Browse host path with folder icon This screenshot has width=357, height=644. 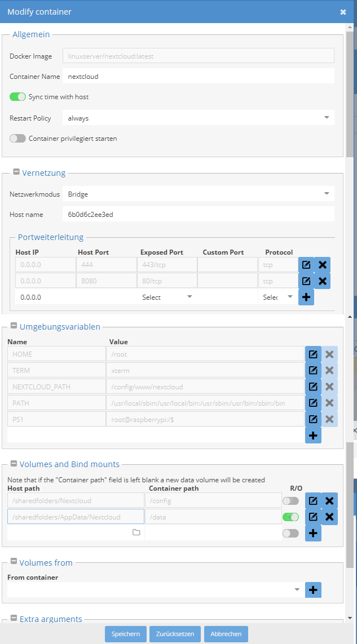136,532
